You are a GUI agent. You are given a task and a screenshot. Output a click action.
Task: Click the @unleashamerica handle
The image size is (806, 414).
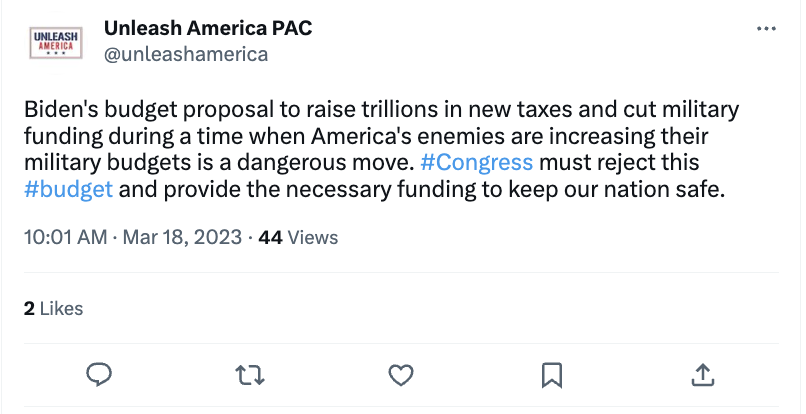coord(185,54)
